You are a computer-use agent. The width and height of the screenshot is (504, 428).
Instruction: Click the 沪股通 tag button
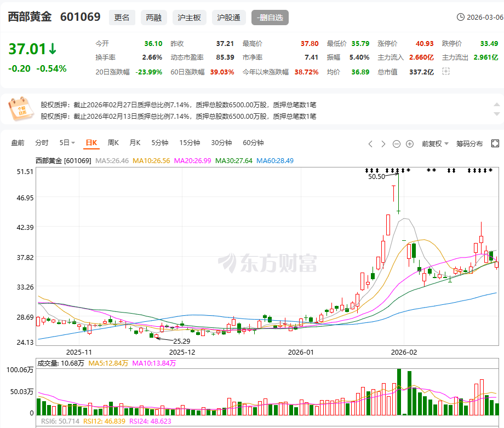point(229,18)
